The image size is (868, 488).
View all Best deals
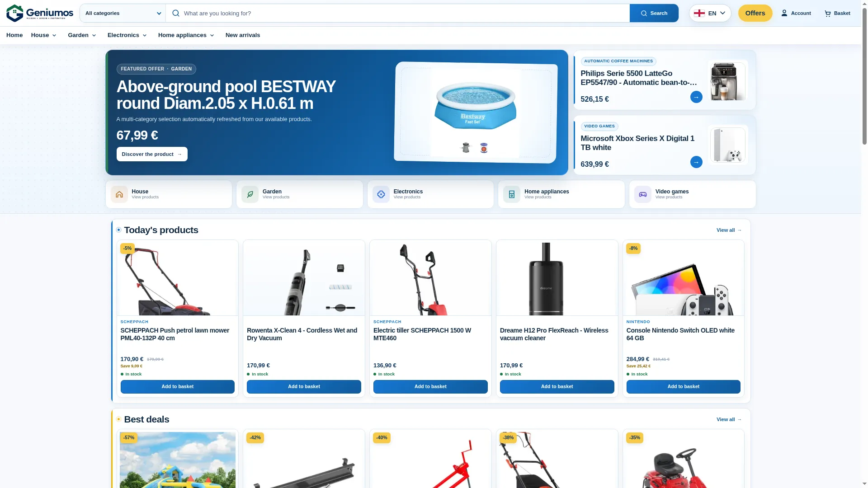coord(729,420)
